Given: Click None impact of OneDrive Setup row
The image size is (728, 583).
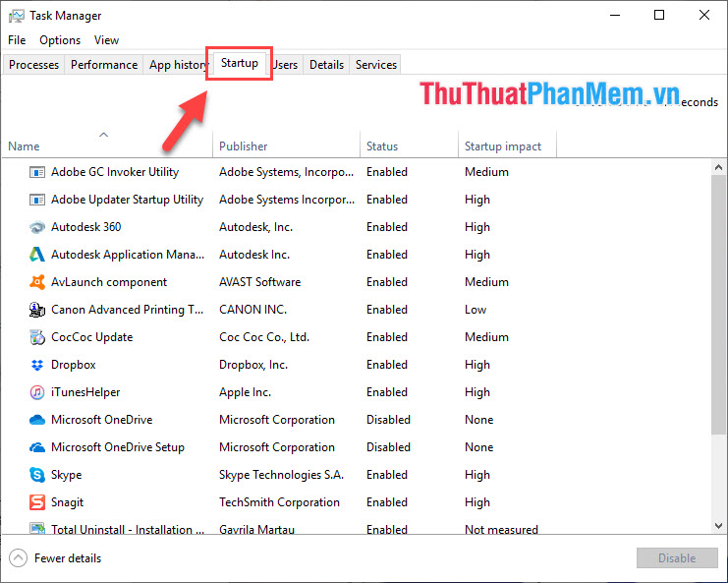Looking at the screenshot, I should tap(479, 447).
